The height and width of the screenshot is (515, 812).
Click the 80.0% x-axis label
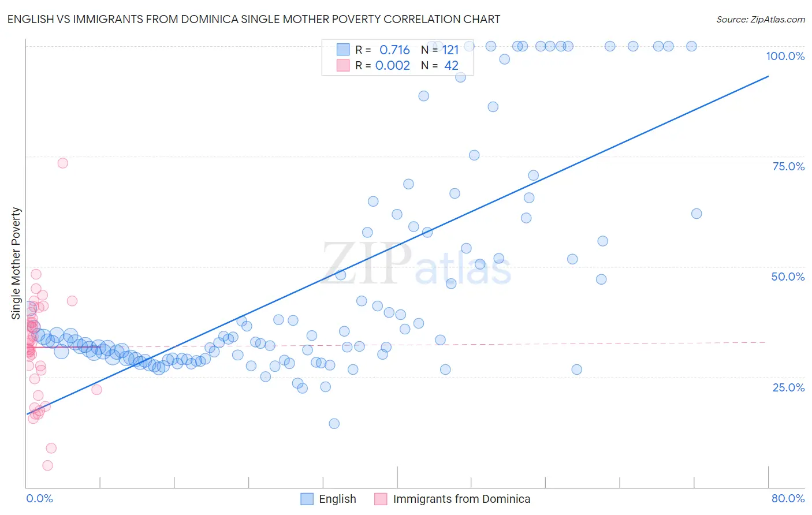[x=788, y=498]
